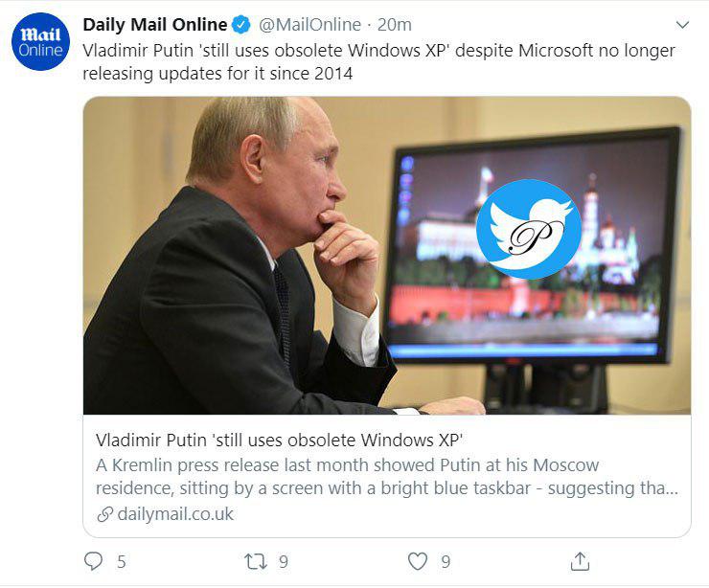This screenshot has width=709, height=588.
Task: Open the 20m tweet timestamp
Action: pos(394,25)
